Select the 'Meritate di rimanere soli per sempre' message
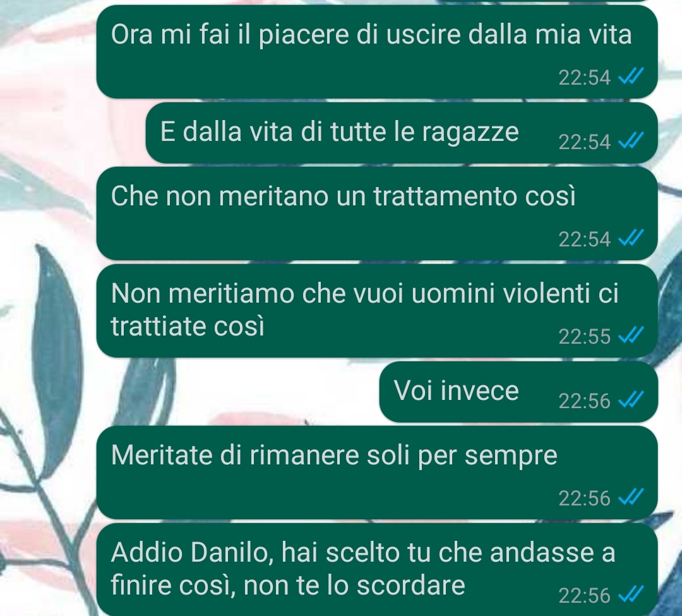The image size is (682, 616). (x=376, y=473)
